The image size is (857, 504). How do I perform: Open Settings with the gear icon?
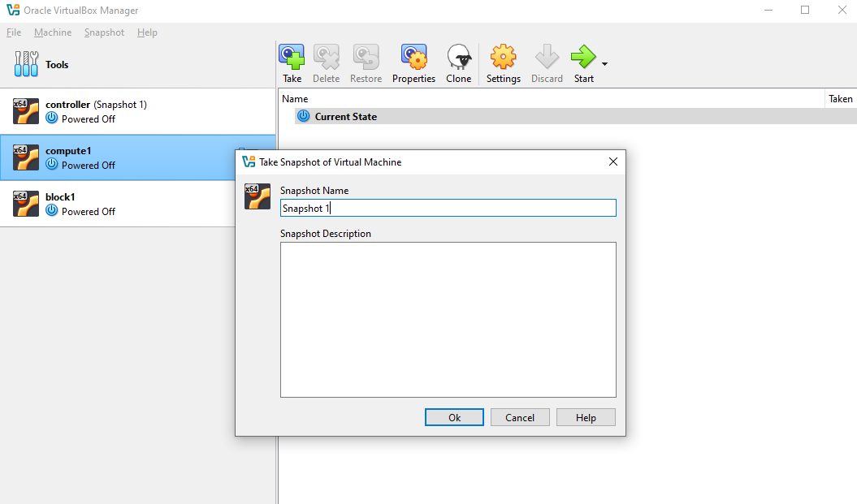(503, 58)
